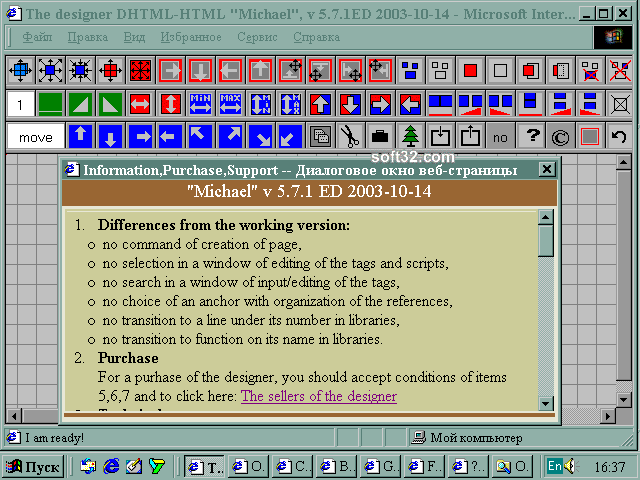The width and height of the screenshot is (640, 480).
Task: Open the Справка menu
Action: (x=316, y=37)
